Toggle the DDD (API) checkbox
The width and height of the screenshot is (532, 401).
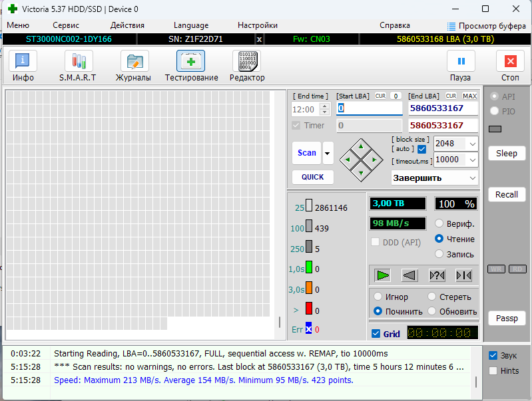[375, 242]
